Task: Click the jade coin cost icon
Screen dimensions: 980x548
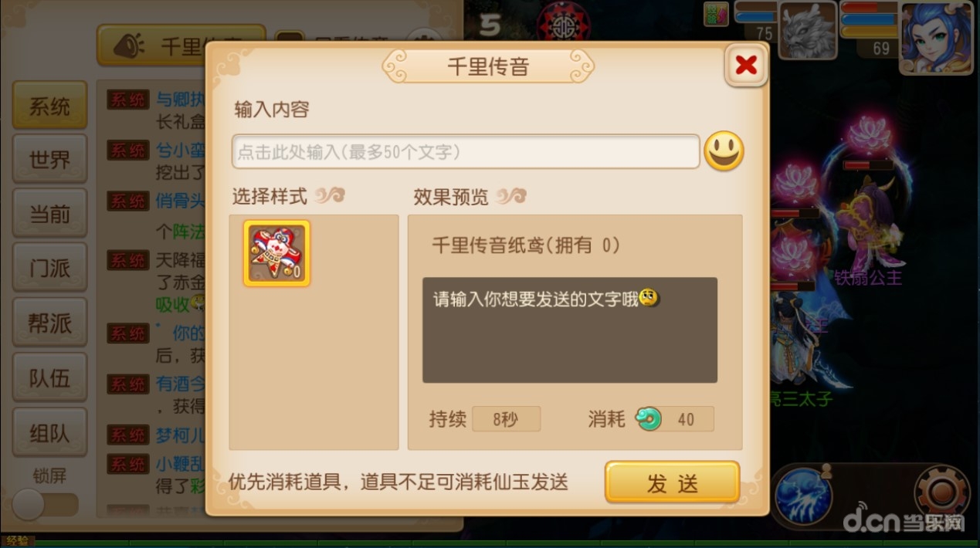Action: coord(648,419)
